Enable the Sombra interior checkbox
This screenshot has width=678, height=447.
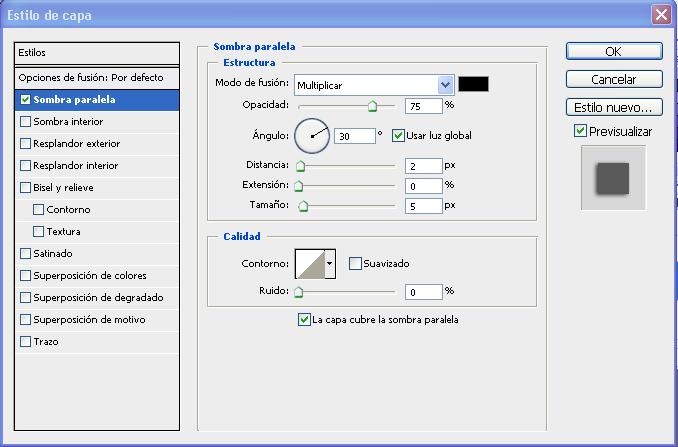(26, 122)
